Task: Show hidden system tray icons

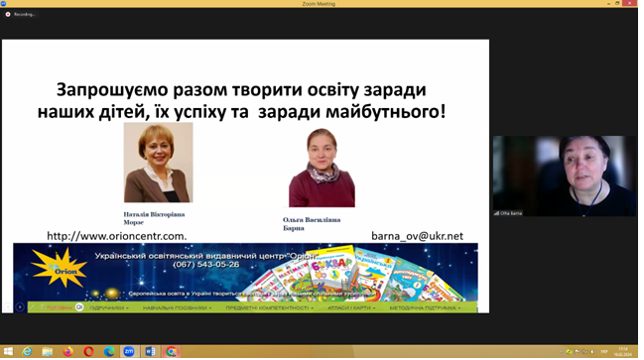Action: pos(561,352)
